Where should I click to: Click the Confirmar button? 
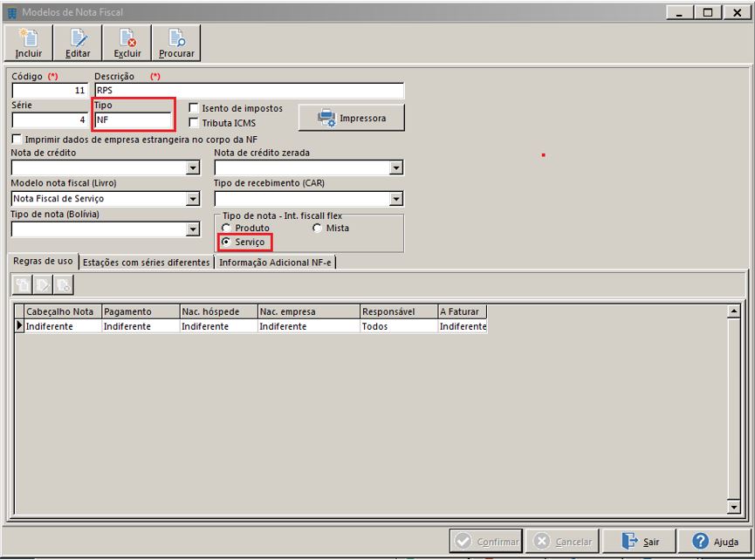[486, 542]
